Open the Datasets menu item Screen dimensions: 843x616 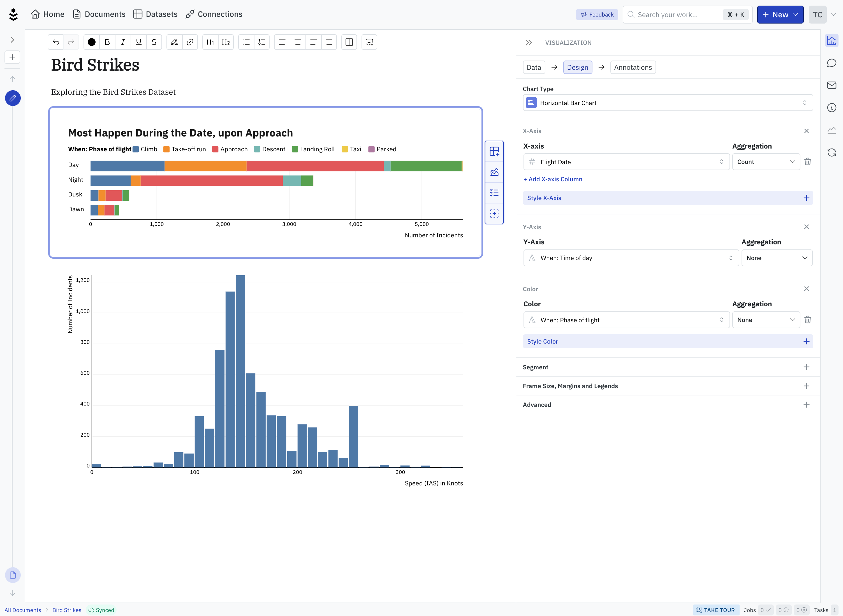156,14
